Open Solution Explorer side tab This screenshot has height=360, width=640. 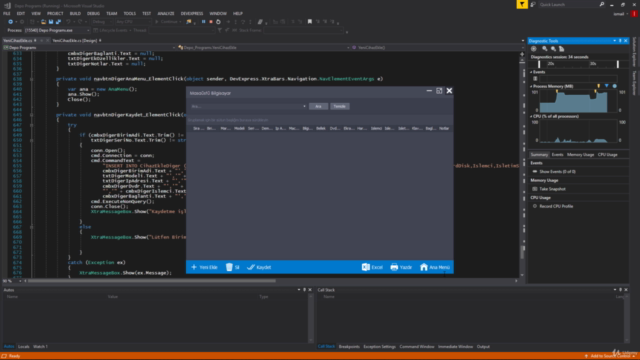click(634, 52)
